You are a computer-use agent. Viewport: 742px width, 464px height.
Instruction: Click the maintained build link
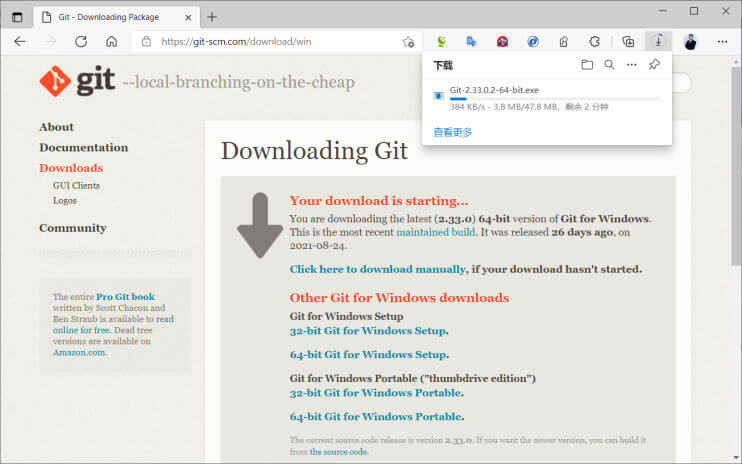pos(435,232)
